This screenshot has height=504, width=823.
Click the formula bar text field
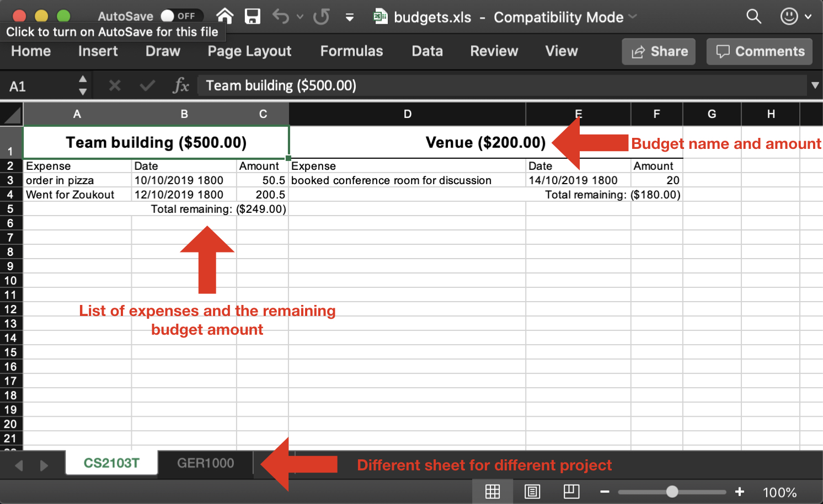coord(502,85)
